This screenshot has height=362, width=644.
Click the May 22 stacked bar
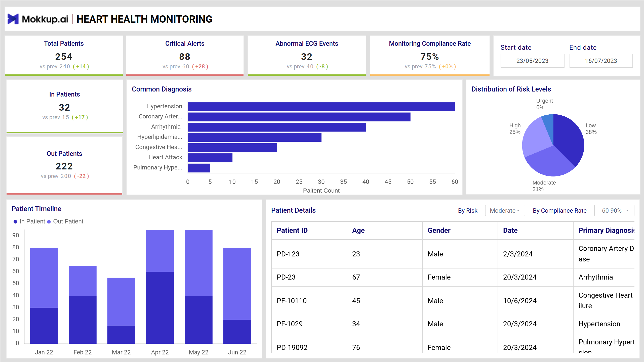(x=198, y=287)
